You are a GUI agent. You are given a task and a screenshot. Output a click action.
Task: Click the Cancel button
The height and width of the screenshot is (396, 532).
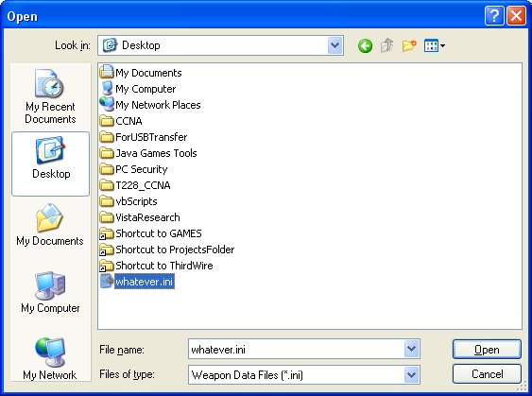click(487, 374)
